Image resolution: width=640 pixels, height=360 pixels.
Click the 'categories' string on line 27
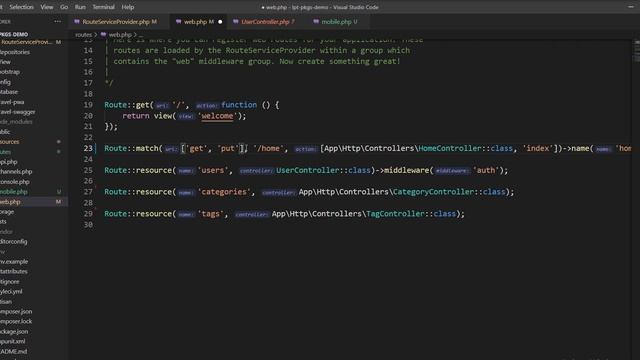coord(224,192)
